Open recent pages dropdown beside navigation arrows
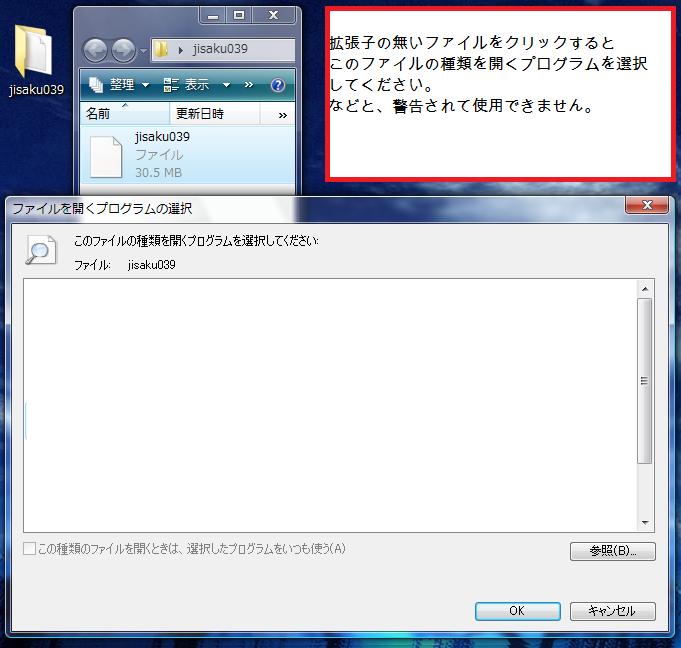This screenshot has width=681, height=648. tap(143, 51)
